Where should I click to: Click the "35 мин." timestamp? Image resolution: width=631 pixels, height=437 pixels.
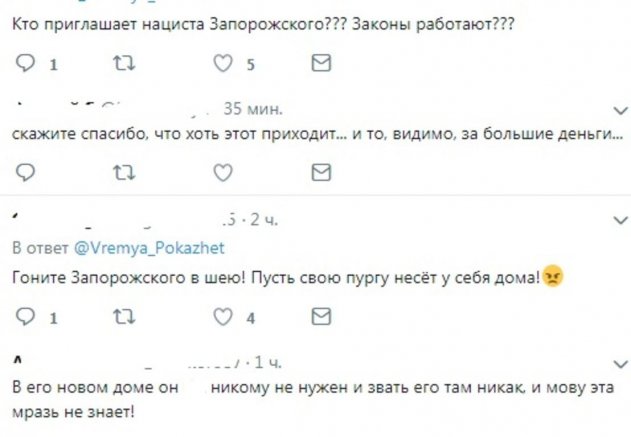coord(253,107)
